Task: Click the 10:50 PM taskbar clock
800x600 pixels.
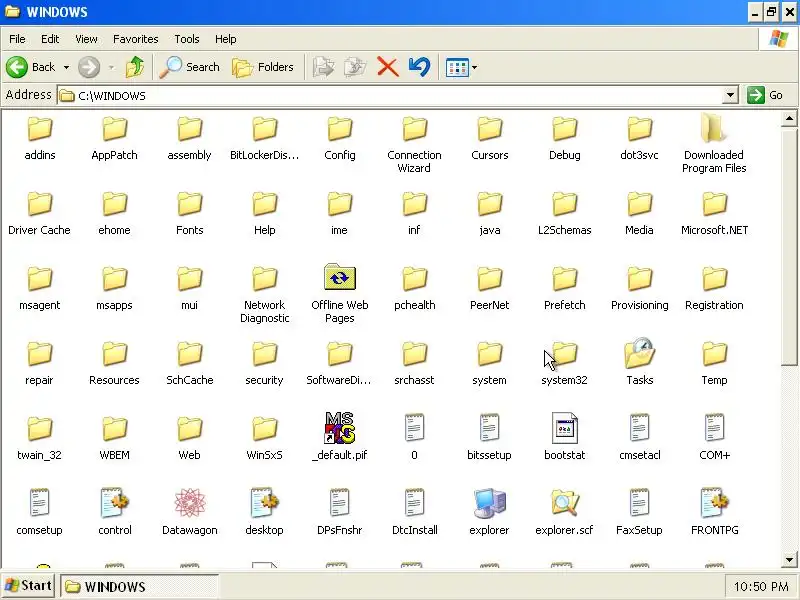Action: (x=761, y=587)
